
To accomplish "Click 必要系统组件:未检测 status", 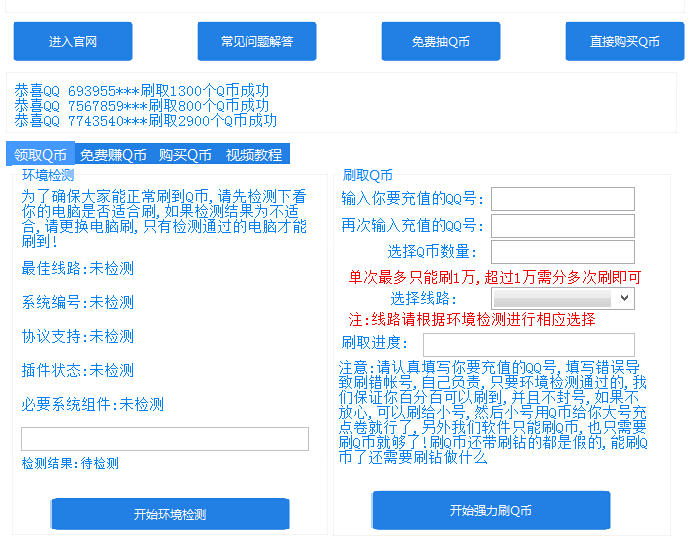I will [93, 405].
